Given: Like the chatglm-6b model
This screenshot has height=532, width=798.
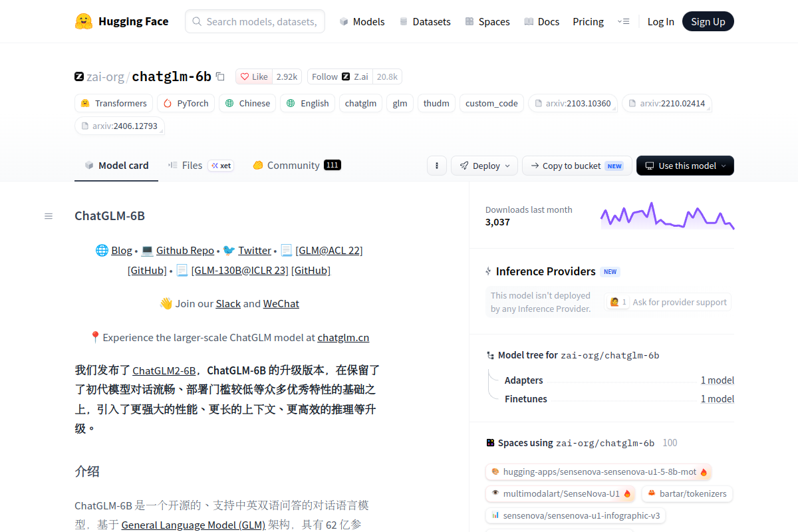Looking at the screenshot, I should [x=254, y=76].
